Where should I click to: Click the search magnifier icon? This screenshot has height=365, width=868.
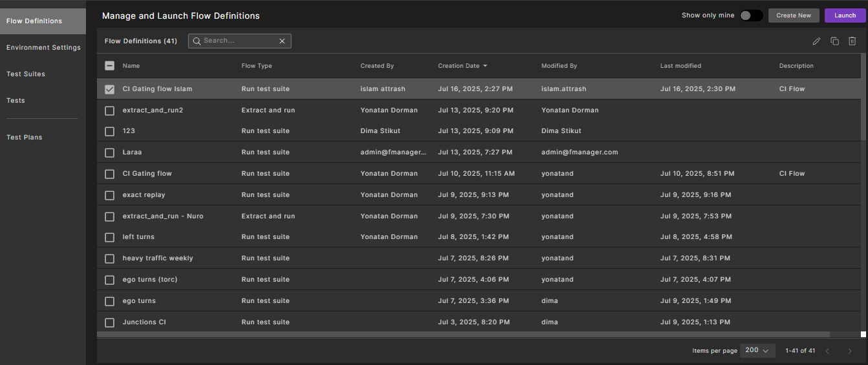pyautogui.click(x=196, y=41)
